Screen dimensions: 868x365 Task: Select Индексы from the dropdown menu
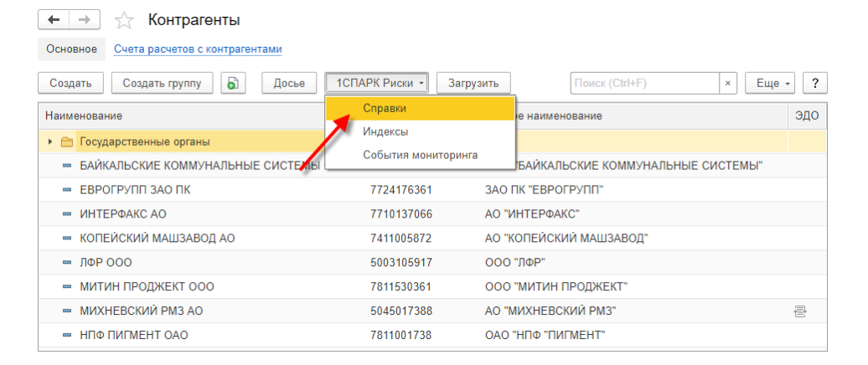point(420,132)
